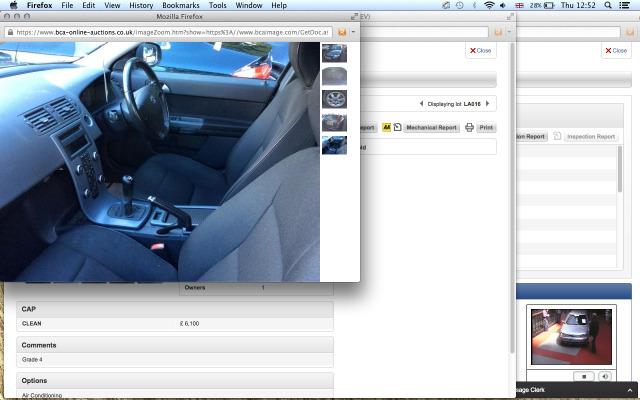
Task: Click the right panel list scrollbar
Action: coord(620,169)
